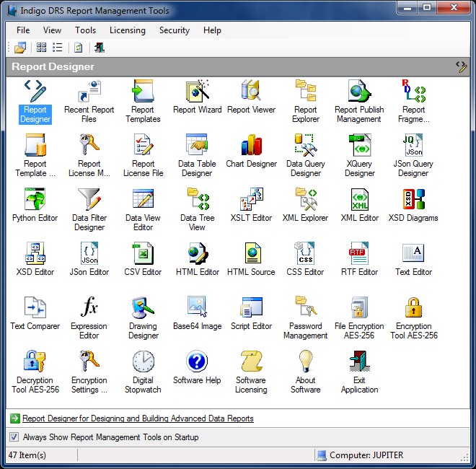Click the 47 Item(s) status text
The width and height of the screenshot is (476, 469).
pyautogui.click(x=27, y=455)
